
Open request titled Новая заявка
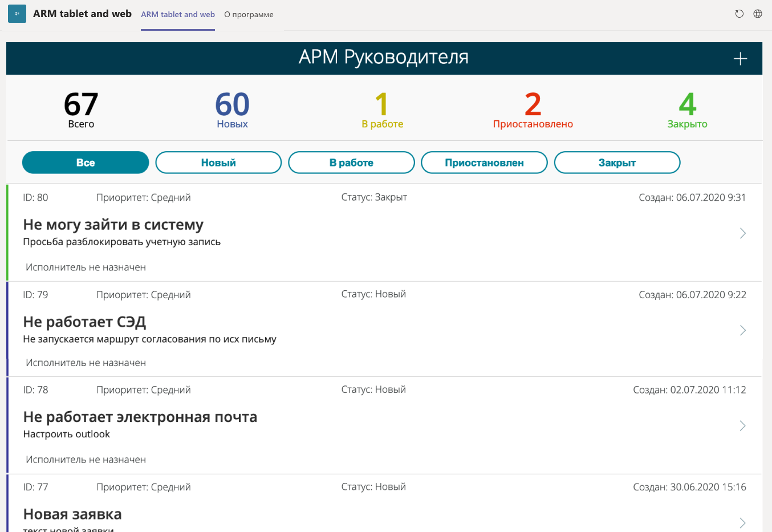(72, 514)
